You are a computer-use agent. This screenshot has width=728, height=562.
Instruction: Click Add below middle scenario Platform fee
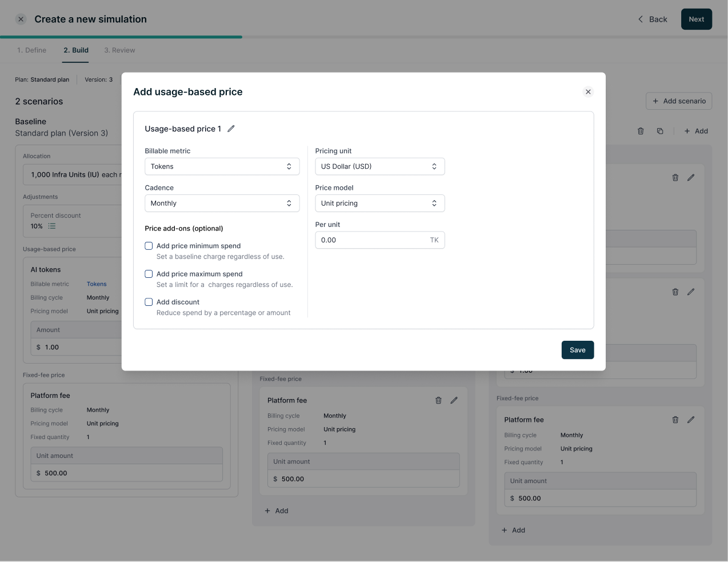point(277,511)
